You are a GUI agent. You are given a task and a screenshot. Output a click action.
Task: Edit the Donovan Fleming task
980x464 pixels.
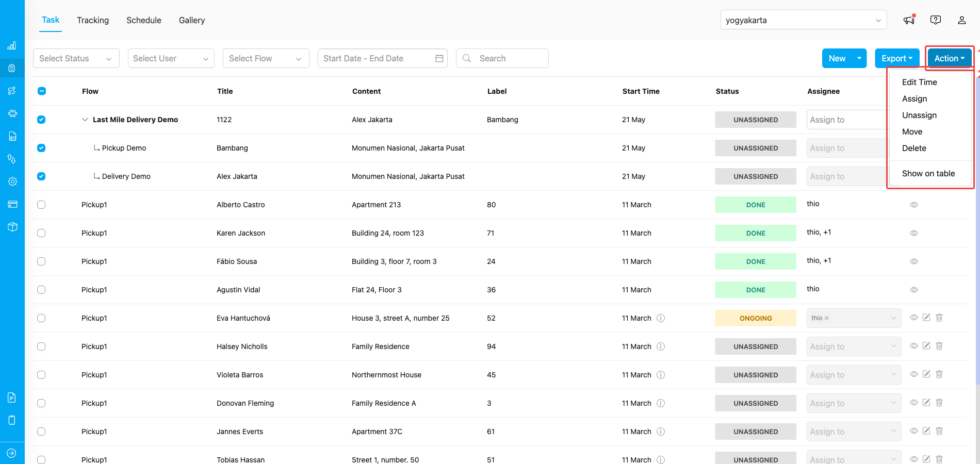pos(926,403)
